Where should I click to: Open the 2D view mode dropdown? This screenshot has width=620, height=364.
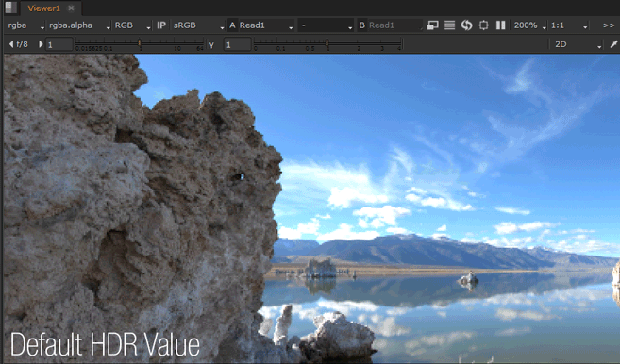[577, 44]
